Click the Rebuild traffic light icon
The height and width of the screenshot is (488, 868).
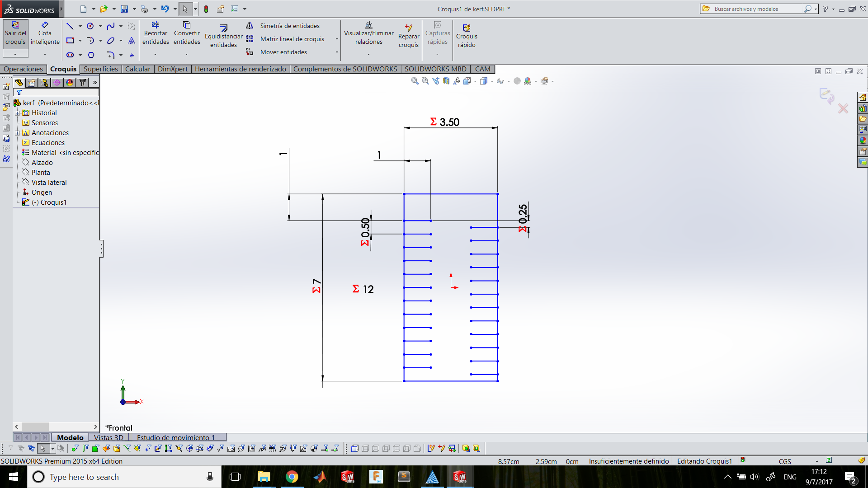click(x=206, y=9)
